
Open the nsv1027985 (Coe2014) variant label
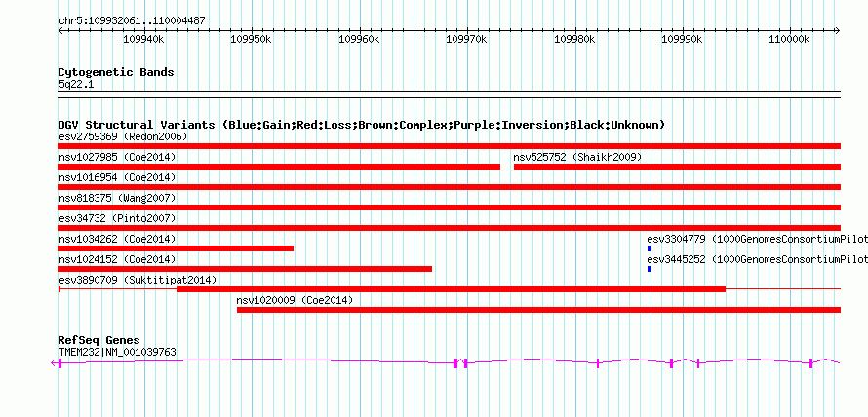point(117,157)
